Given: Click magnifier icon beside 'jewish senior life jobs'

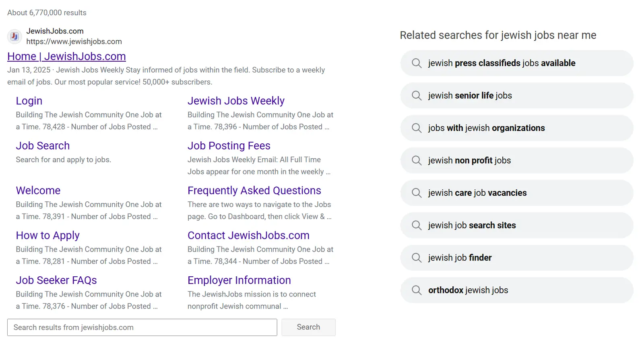Looking at the screenshot, I should click(417, 95).
